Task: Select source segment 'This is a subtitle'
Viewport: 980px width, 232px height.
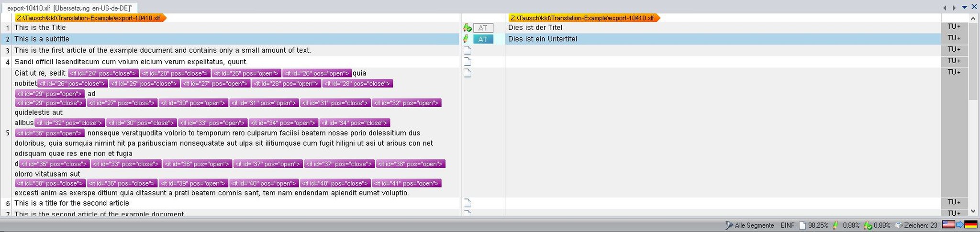Action: pos(42,39)
